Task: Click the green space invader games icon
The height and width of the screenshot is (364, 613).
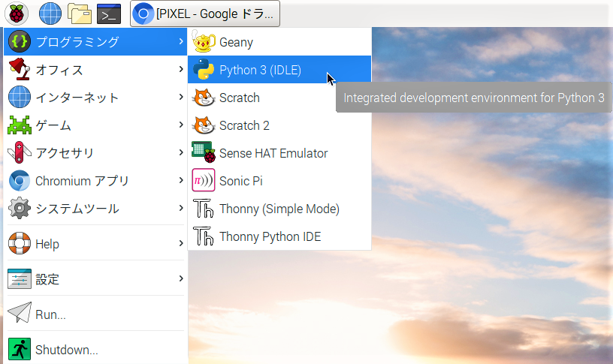Action: pyautogui.click(x=20, y=125)
